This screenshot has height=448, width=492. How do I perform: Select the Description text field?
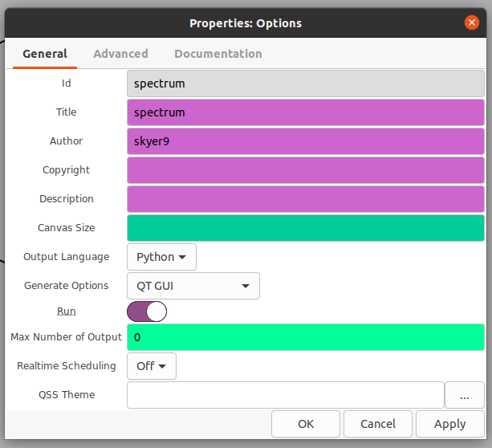click(306, 199)
